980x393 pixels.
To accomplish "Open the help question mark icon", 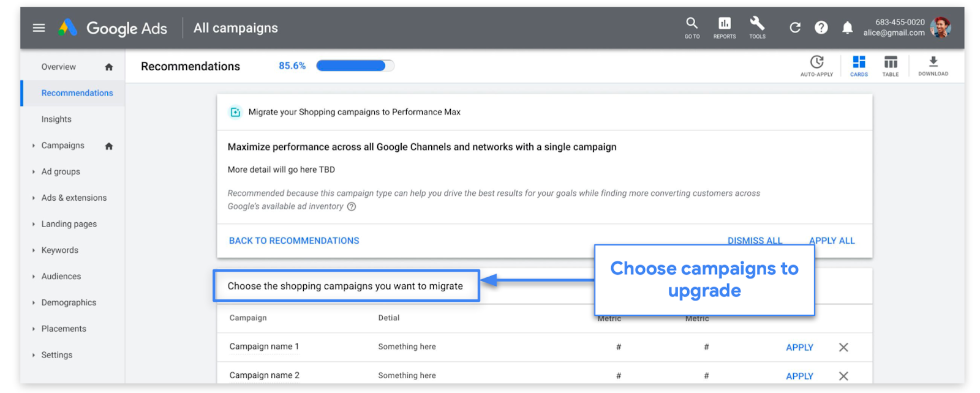I will point(821,28).
